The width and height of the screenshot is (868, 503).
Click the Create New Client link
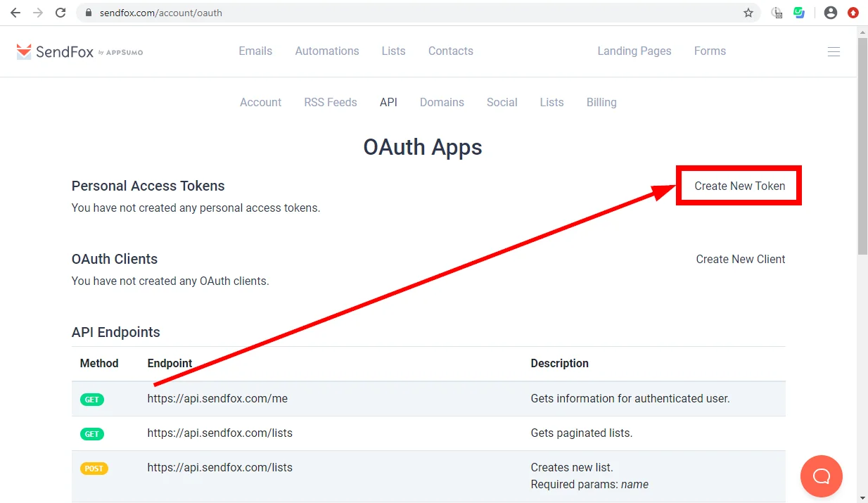[x=741, y=259]
